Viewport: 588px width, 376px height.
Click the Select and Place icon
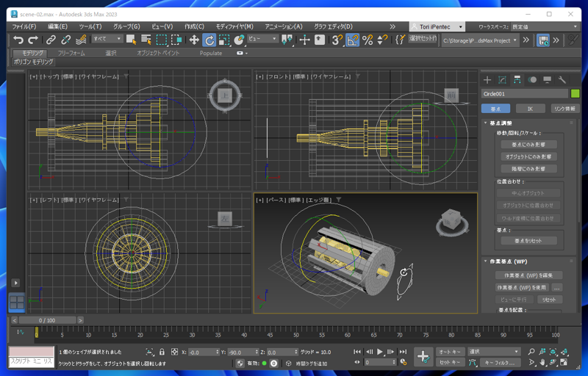click(239, 40)
